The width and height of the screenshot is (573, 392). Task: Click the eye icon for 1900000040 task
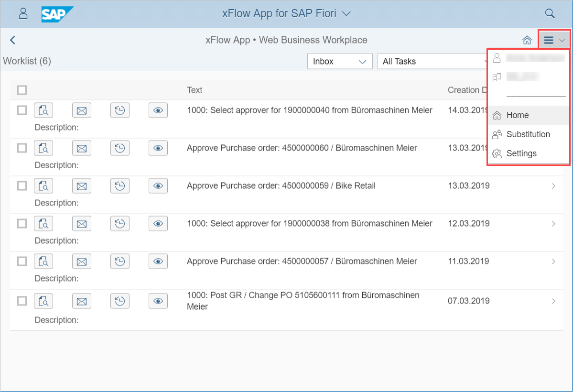(158, 110)
